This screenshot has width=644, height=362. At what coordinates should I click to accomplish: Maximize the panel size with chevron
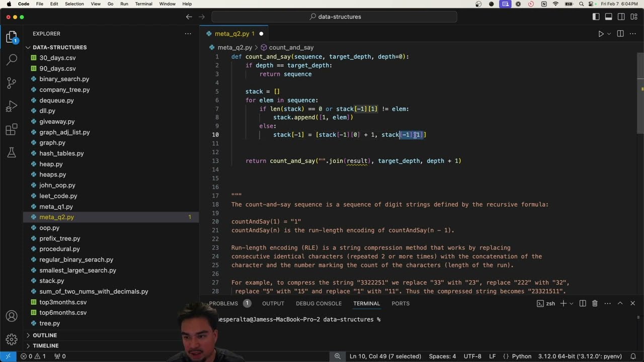coord(620,303)
